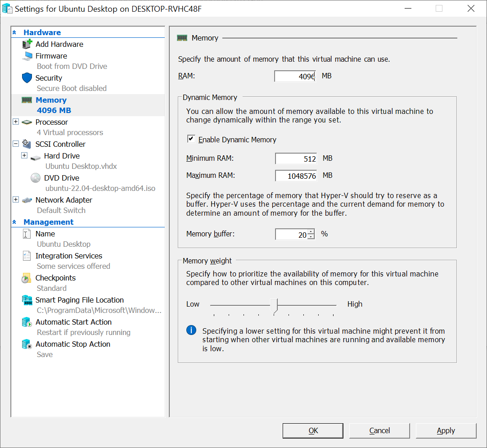
Task: Open Automatic Stop Action settings
Action: [x=72, y=344]
